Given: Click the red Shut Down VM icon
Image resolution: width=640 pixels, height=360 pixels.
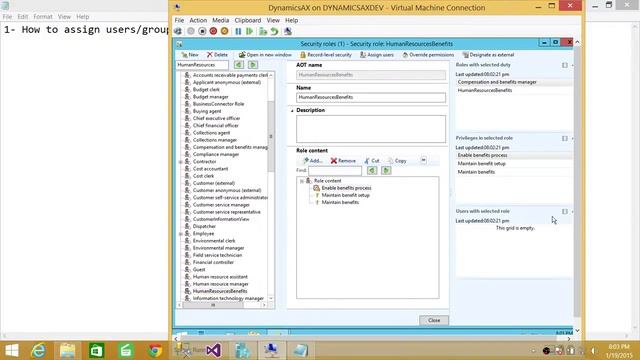Looking at the screenshot, I should click(213, 31).
